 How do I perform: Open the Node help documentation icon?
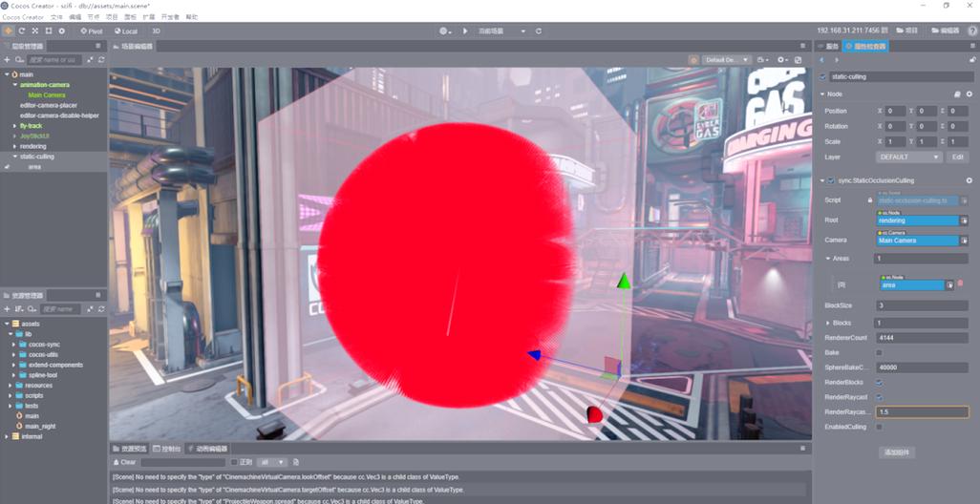click(957, 94)
